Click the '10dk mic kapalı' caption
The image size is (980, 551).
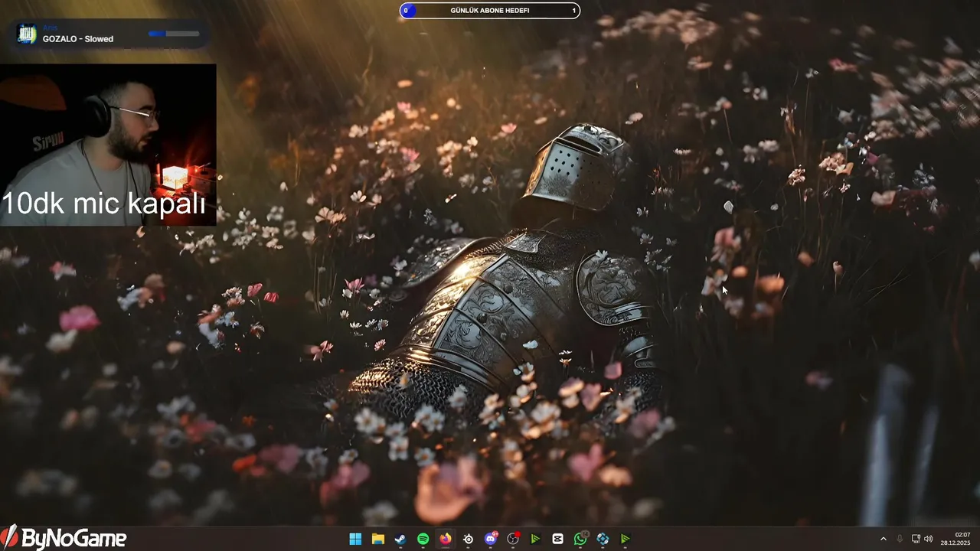click(x=104, y=204)
